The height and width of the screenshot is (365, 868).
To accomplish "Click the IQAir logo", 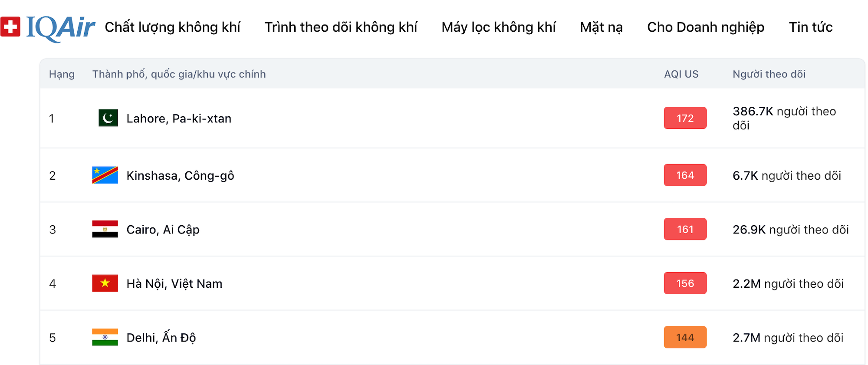I will coord(48,28).
